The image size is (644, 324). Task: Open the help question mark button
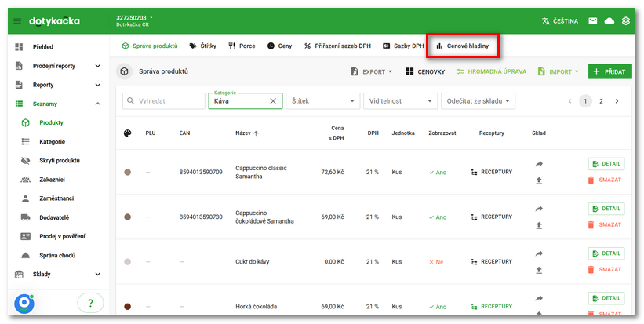90,303
